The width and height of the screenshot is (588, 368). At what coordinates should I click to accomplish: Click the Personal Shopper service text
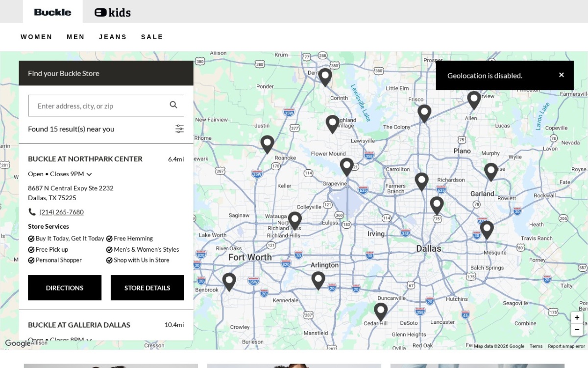pos(59,260)
